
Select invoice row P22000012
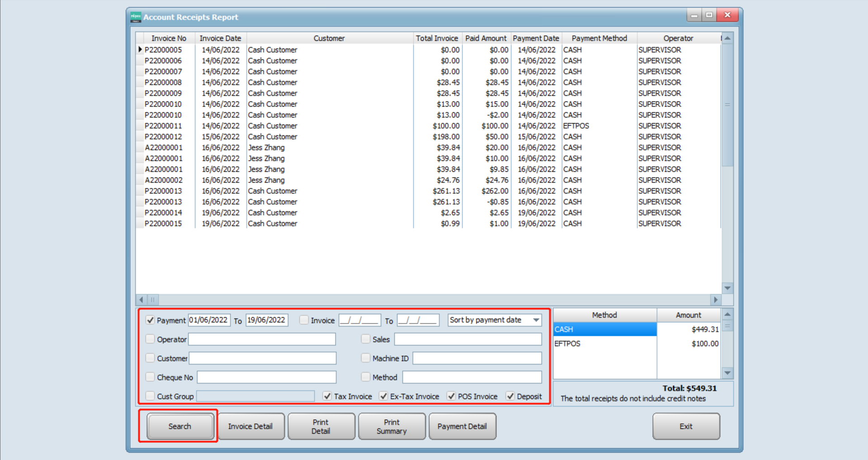428,137
